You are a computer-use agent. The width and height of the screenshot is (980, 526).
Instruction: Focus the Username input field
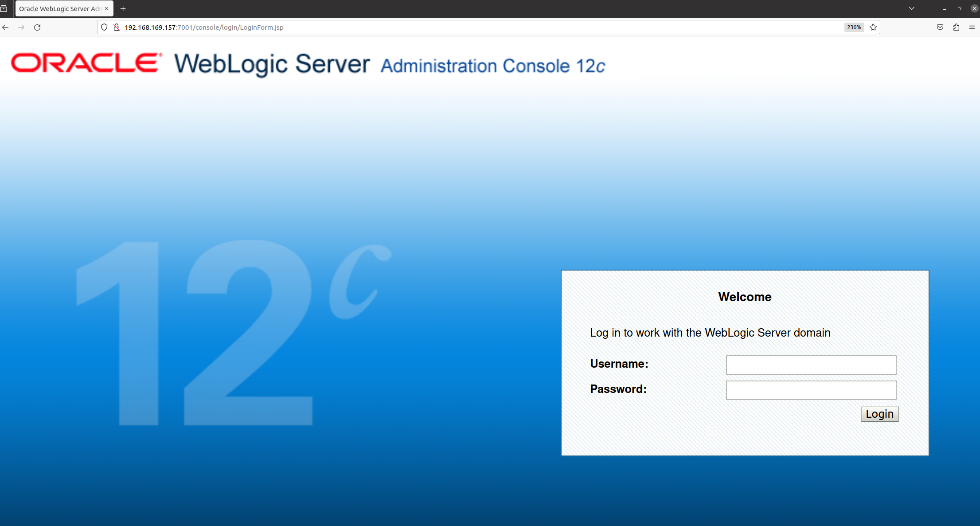[811, 365]
